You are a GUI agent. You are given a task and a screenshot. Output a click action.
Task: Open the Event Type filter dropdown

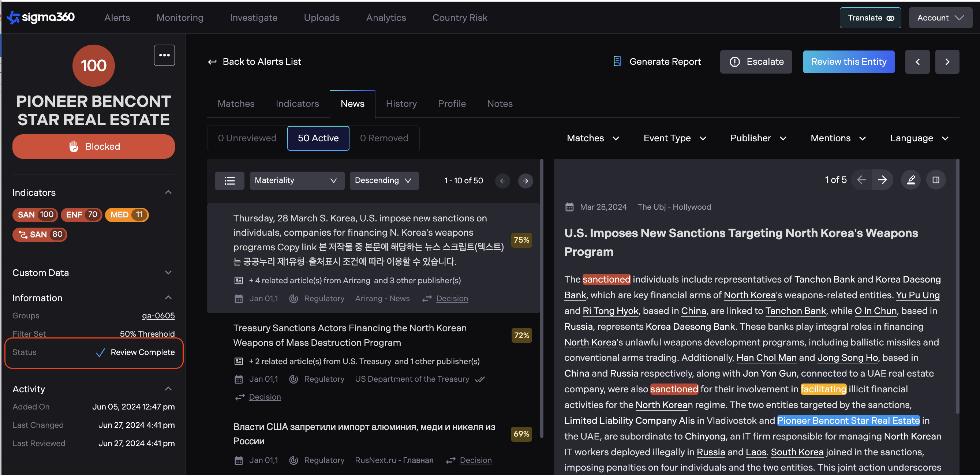pos(674,138)
